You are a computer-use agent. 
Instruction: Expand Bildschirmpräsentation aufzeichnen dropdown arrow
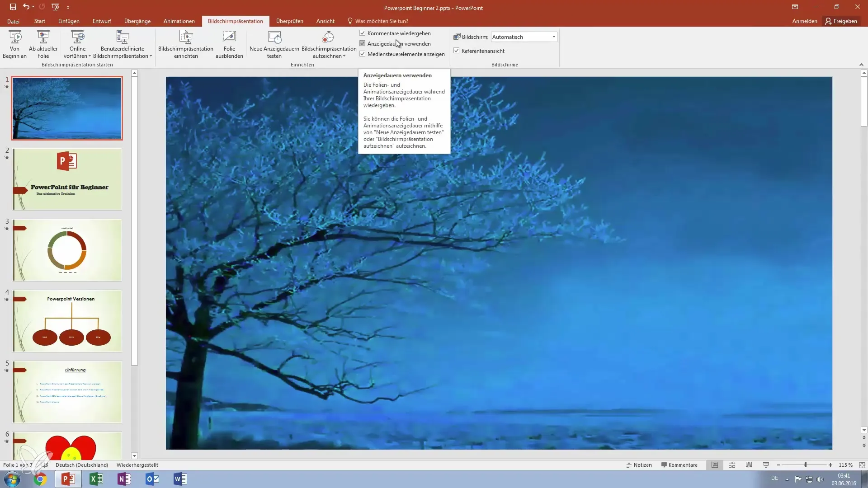click(x=344, y=56)
